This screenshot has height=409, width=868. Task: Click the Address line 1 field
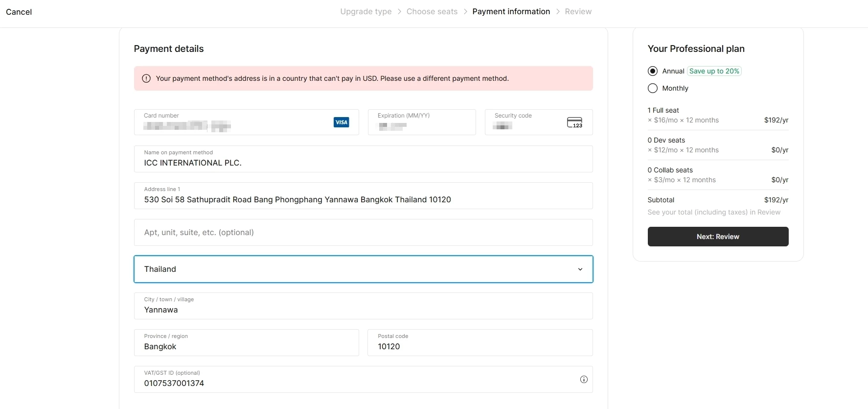point(364,195)
